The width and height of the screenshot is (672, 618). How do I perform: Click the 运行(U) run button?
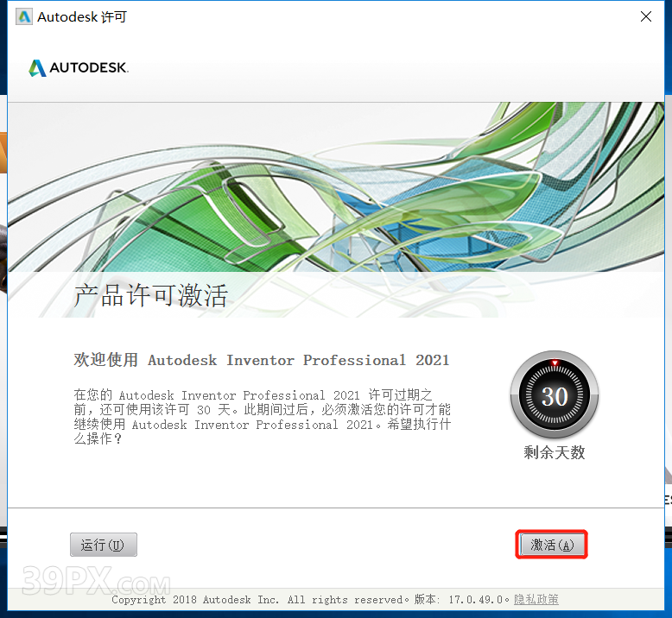(x=104, y=545)
